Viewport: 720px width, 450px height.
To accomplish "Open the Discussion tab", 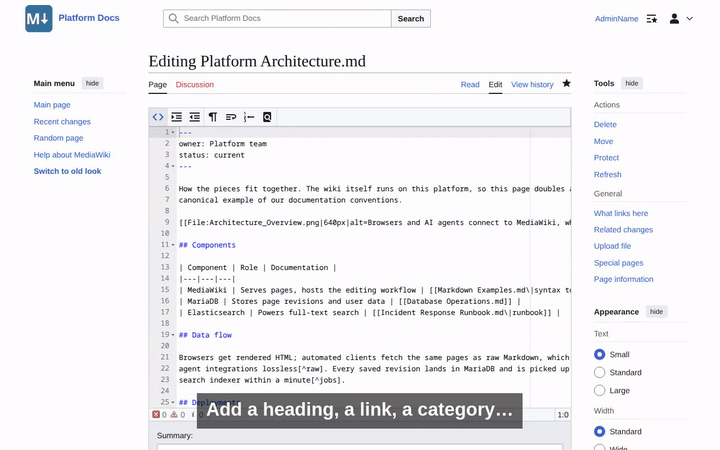I will click(195, 84).
